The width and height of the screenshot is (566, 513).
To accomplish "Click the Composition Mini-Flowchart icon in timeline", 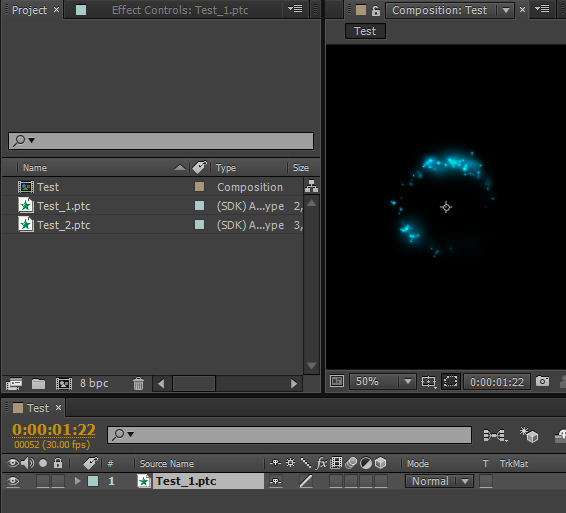I will coord(496,435).
